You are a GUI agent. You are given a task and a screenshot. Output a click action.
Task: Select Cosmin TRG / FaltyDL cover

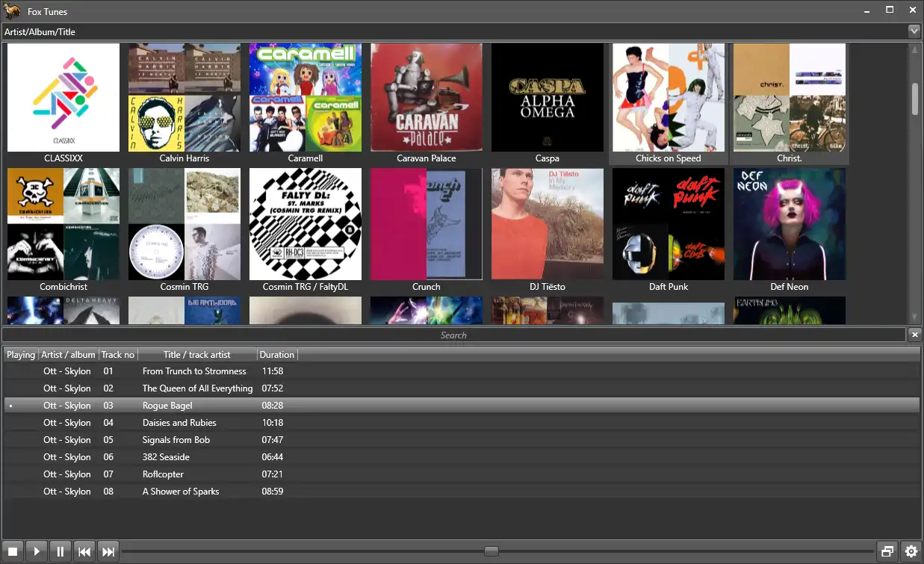pyautogui.click(x=306, y=224)
